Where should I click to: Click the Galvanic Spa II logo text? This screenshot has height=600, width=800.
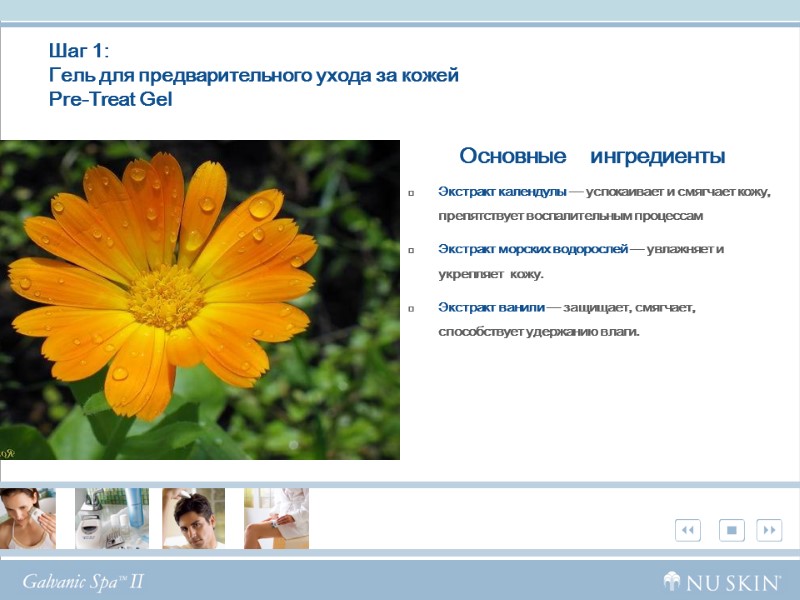pos(83,582)
